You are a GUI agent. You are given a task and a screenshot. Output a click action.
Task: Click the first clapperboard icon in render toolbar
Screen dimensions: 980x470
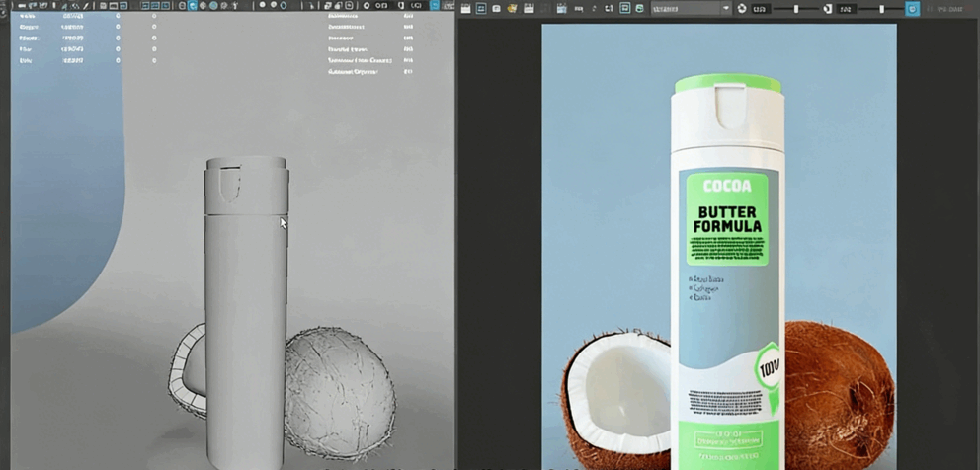[465, 8]
